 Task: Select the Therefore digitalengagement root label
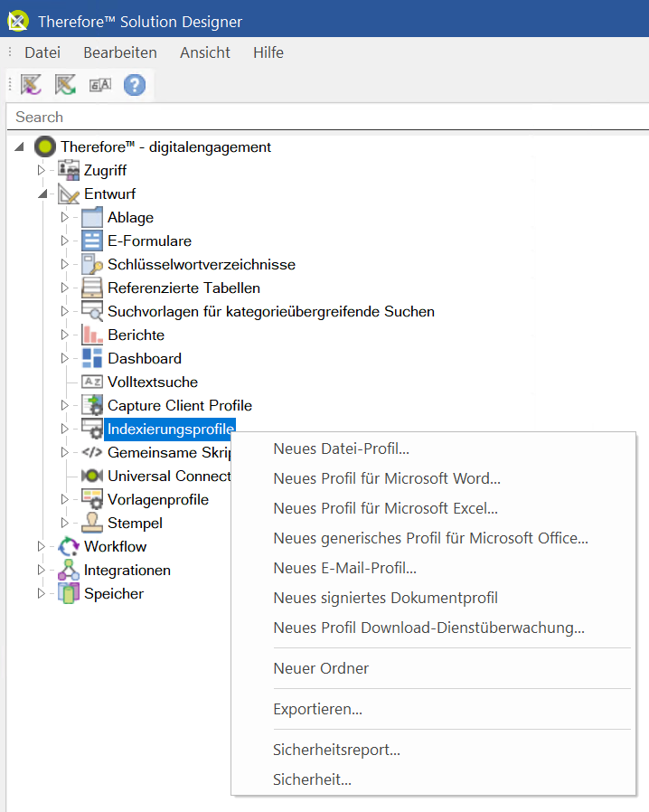click(165, 147)
